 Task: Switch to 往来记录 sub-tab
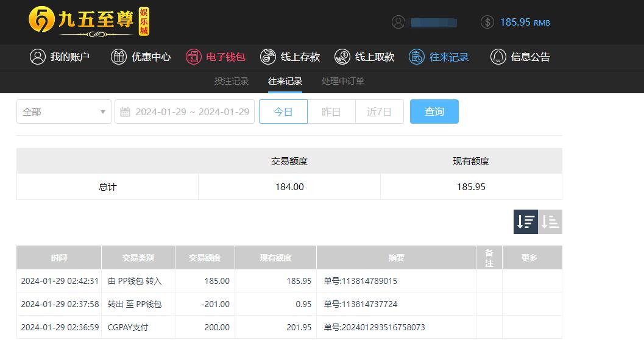(285, 81)
